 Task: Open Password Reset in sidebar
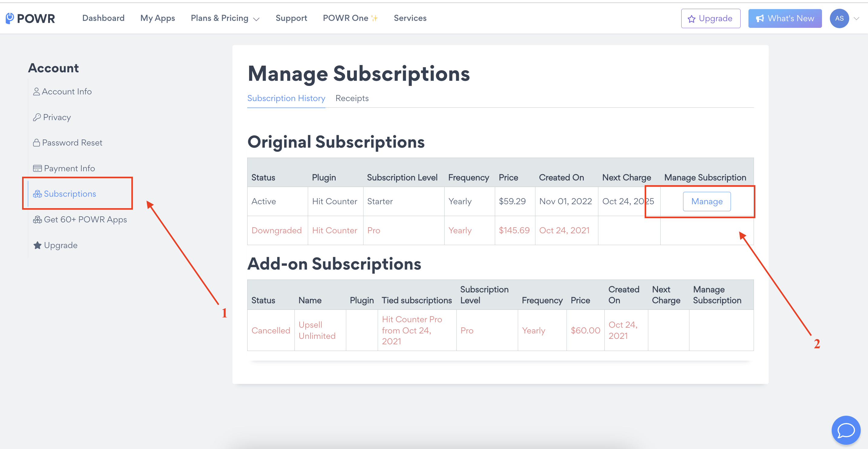(x=67, y=143)
